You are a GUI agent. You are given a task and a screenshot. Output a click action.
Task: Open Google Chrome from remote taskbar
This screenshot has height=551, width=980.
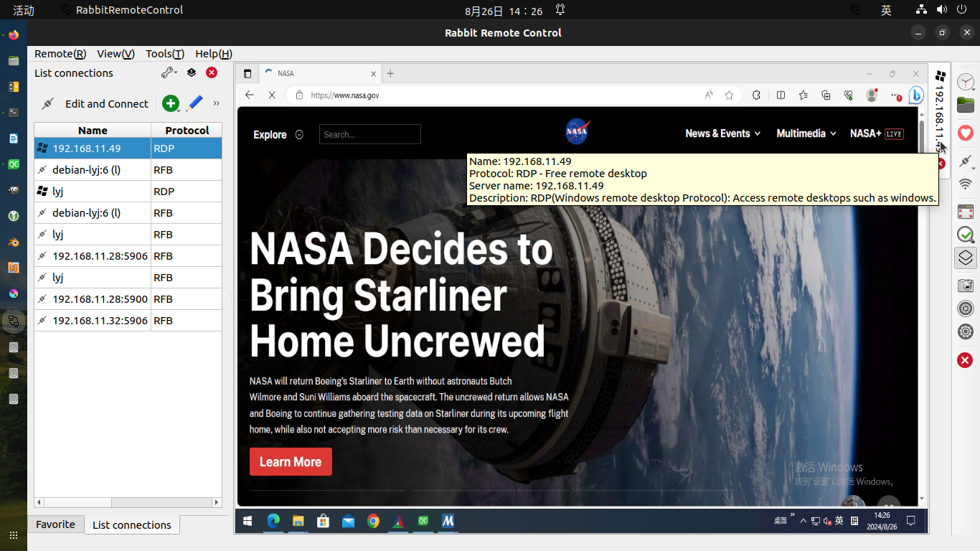pyautogui.click(x=373, y=521)
